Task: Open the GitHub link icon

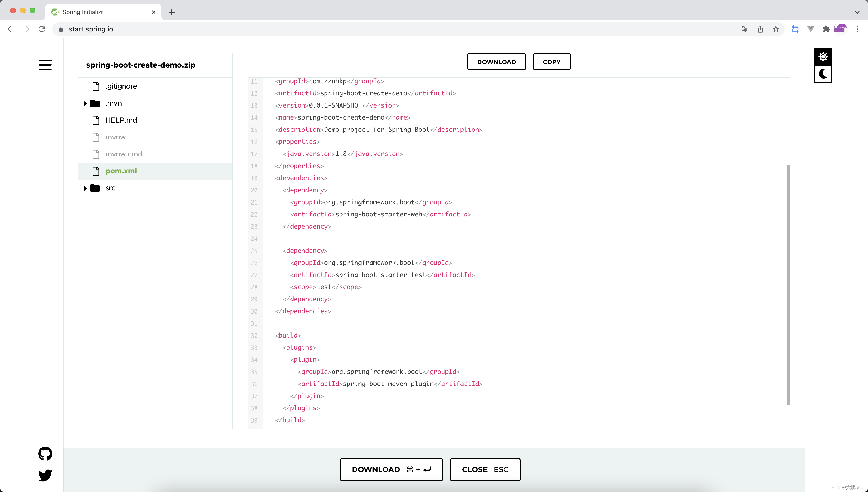Action: tap(45, 454)
